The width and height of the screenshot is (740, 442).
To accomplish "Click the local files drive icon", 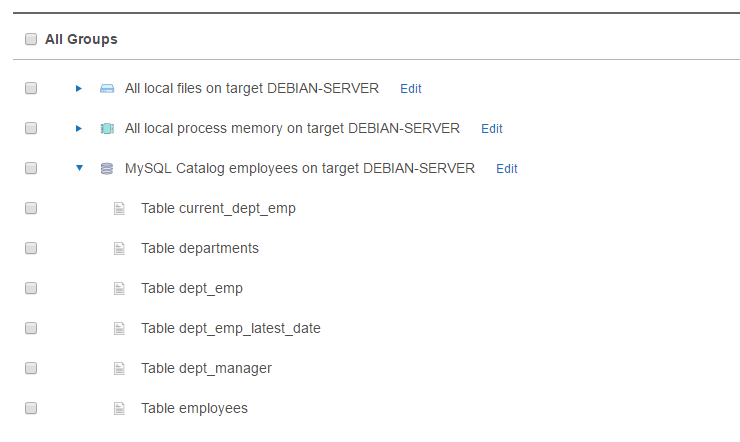I will (x=107, y=89).
